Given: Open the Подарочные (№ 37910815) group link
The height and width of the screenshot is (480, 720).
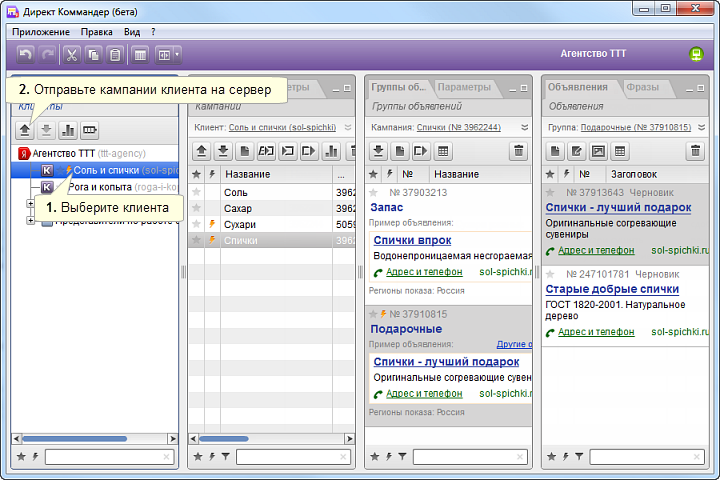Looking at the screenshot, I should click(636, 127).
